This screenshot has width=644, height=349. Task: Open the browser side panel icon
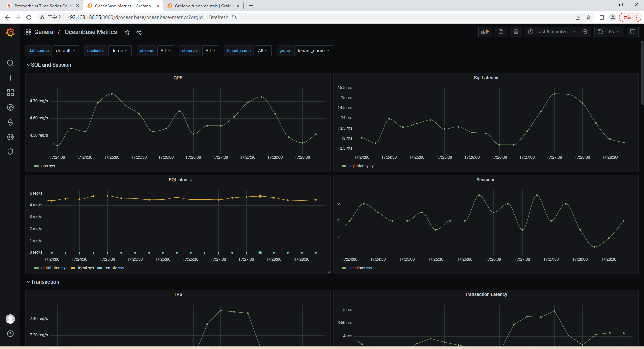(x=602, y=17)
